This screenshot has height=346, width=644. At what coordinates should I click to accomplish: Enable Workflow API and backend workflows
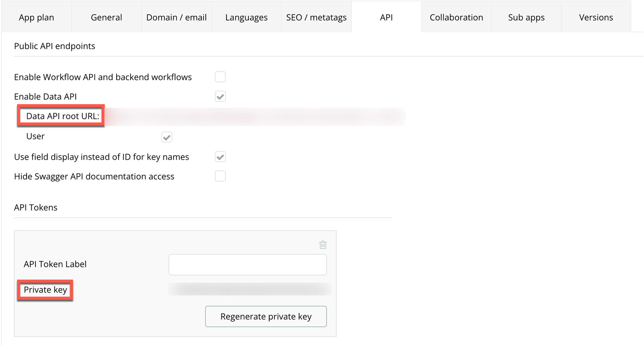coord(221,77)
